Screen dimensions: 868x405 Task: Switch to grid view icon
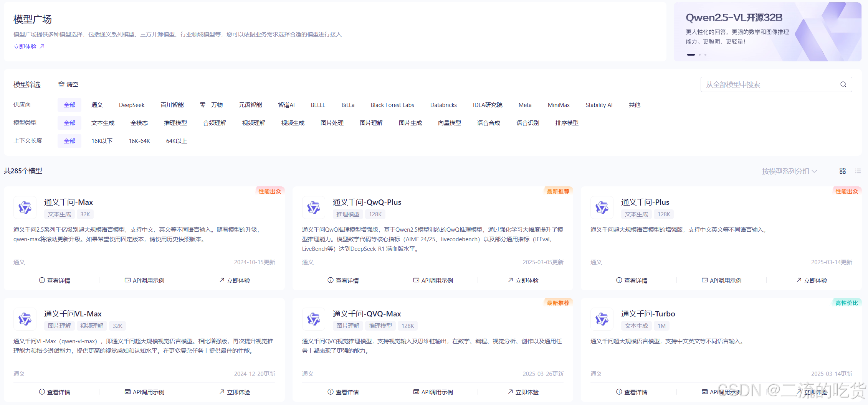coord(843,171)
